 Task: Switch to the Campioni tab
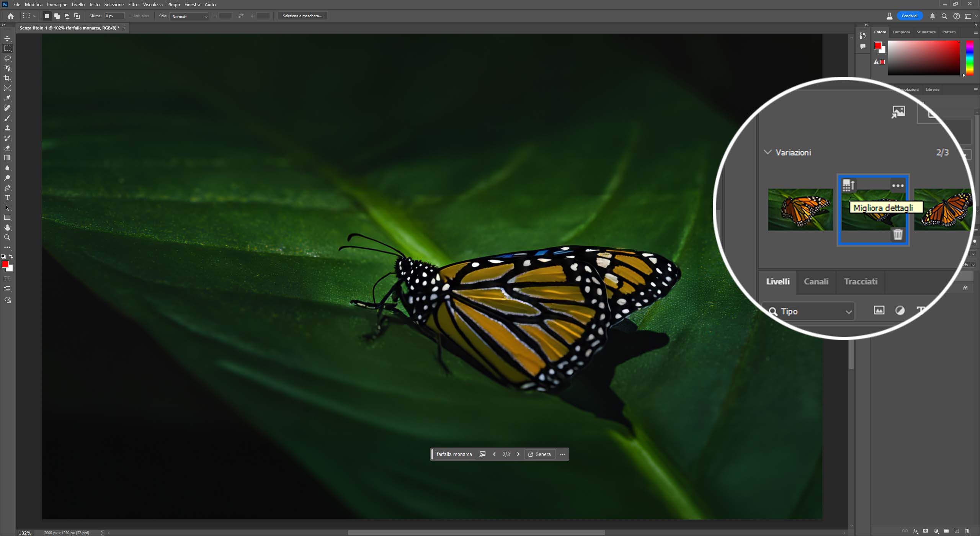[901, 32]
